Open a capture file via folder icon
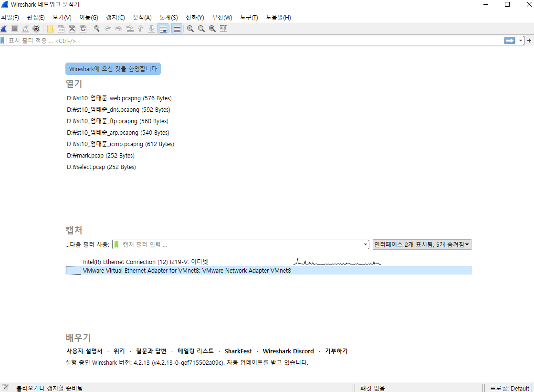The image size is (534, 392). pos(50,29)
